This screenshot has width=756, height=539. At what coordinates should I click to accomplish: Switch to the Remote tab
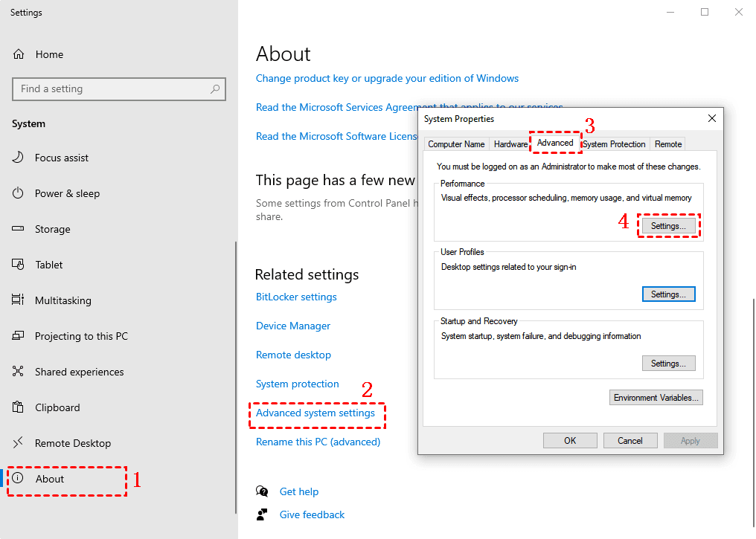coord(667,143)
